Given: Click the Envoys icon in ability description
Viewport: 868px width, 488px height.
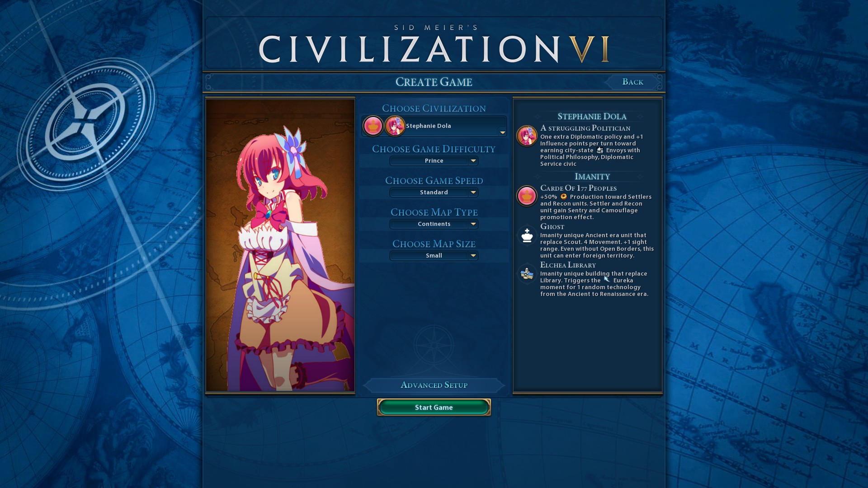Looking at the screenshot, I should pyautogui.click(x=600, y=150).
